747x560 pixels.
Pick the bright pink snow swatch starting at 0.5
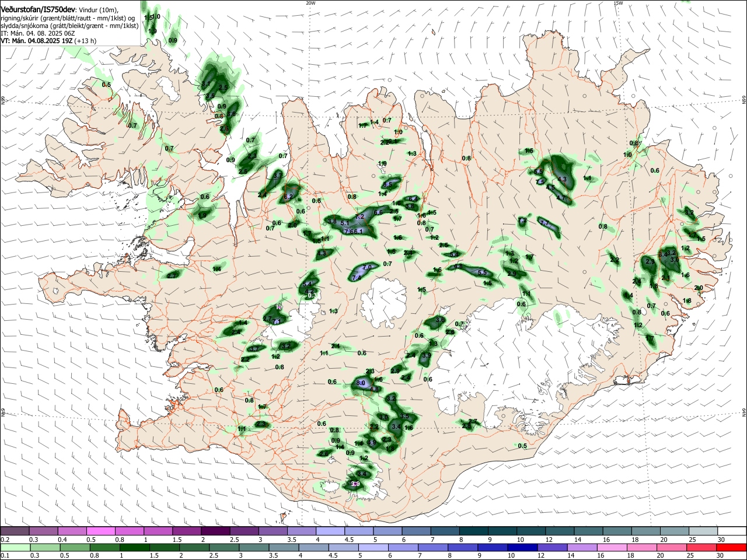pos(101,531)
